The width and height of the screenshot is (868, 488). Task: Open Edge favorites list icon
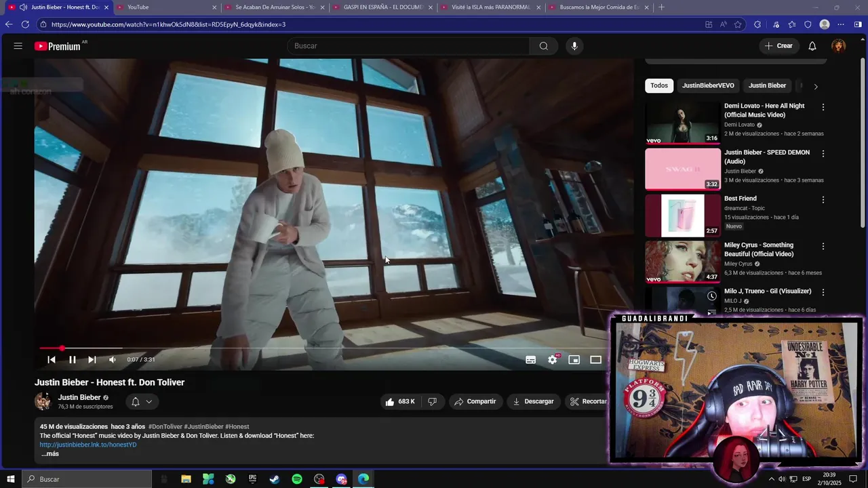tap(792, 24)
